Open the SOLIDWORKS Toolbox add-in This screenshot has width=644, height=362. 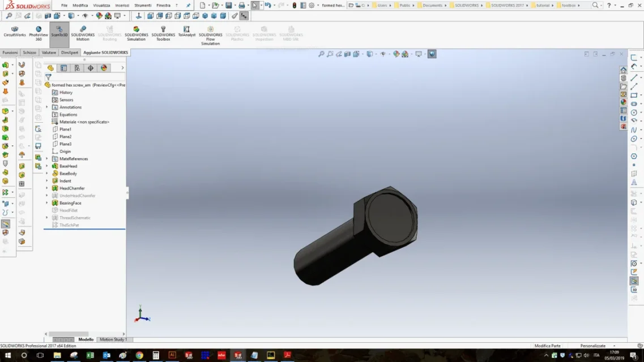point(163,33)
